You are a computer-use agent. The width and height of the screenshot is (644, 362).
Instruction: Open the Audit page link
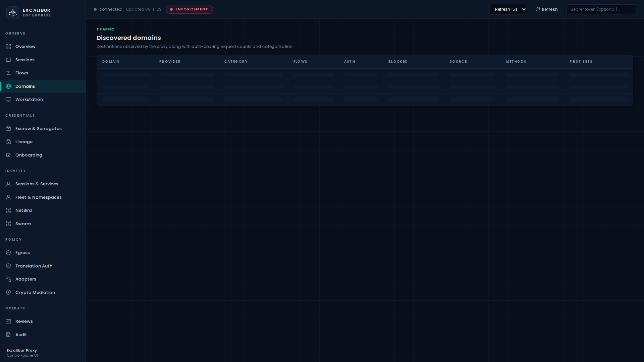(21, 335)
